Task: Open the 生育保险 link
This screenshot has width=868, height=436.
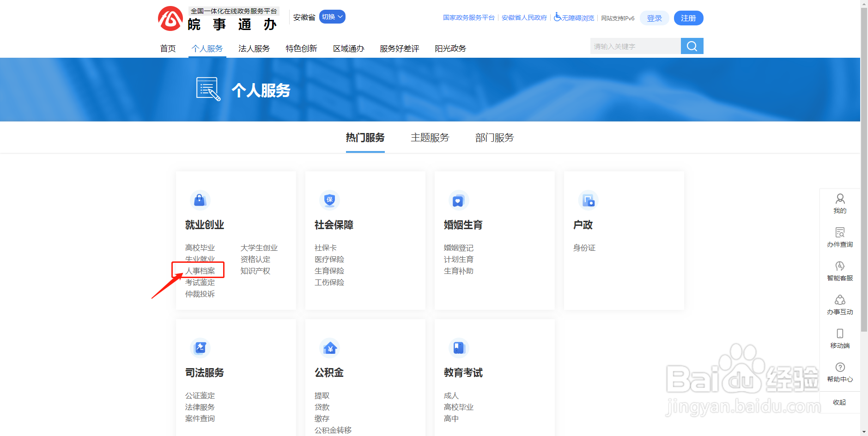Action: point(329,271)
